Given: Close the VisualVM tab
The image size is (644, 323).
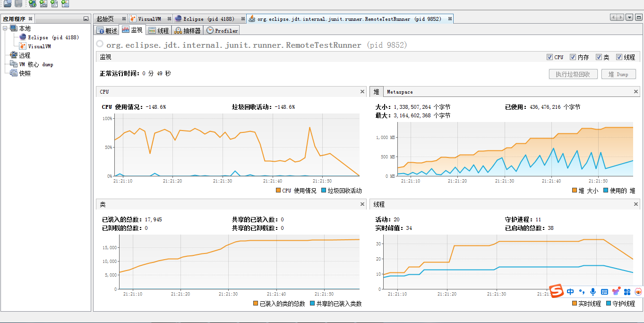Looking at the screenshot, I should [x=169, y=19].
